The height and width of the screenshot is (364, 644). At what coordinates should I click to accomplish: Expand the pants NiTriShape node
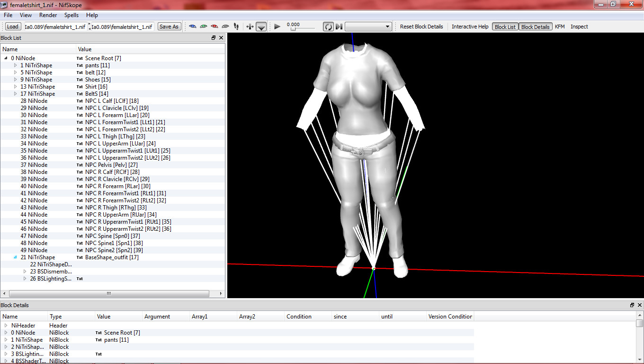click(16, 65)
